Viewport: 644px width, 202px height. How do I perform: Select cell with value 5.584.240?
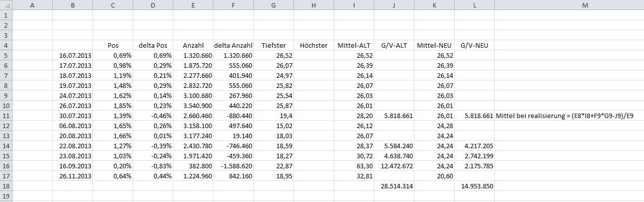pyautogui.click(x=394, y=146)
